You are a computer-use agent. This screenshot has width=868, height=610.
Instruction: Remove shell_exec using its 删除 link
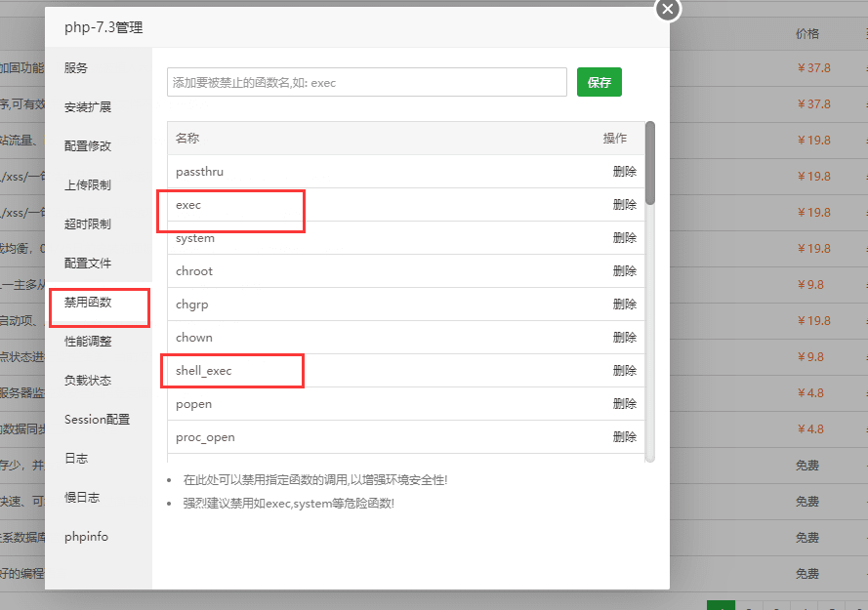click(625, 370)
